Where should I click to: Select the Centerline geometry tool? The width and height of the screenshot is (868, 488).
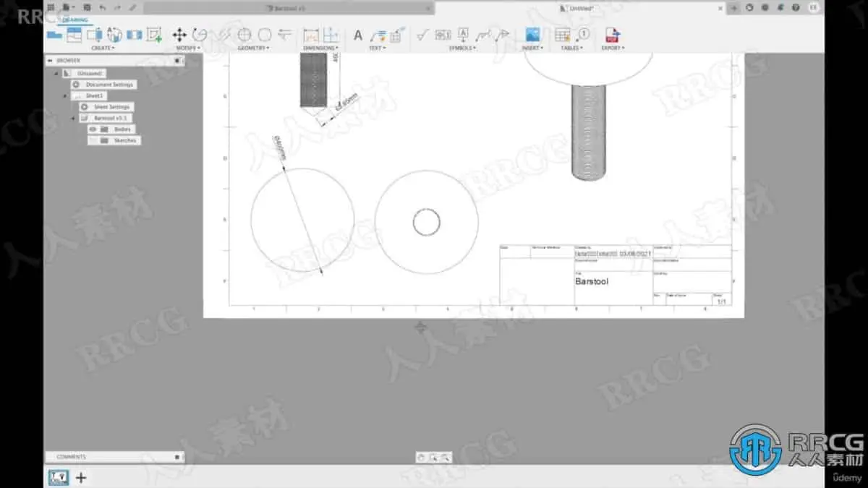225,34
